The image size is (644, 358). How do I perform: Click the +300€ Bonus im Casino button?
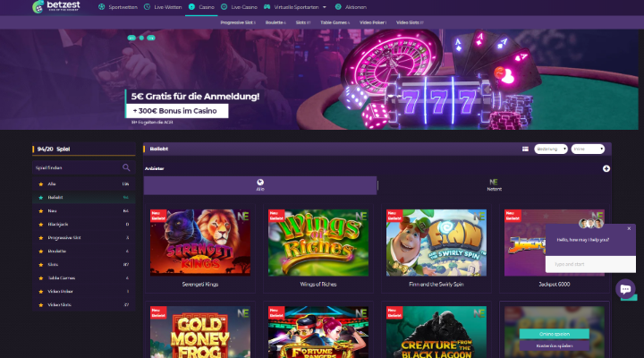(177, 111)
